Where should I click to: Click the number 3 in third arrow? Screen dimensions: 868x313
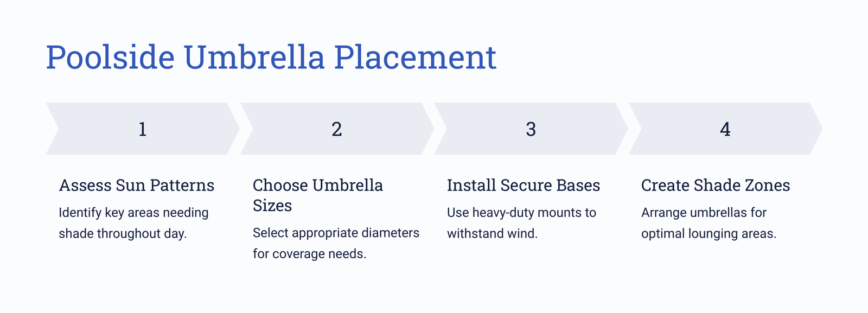coord(531,129)
